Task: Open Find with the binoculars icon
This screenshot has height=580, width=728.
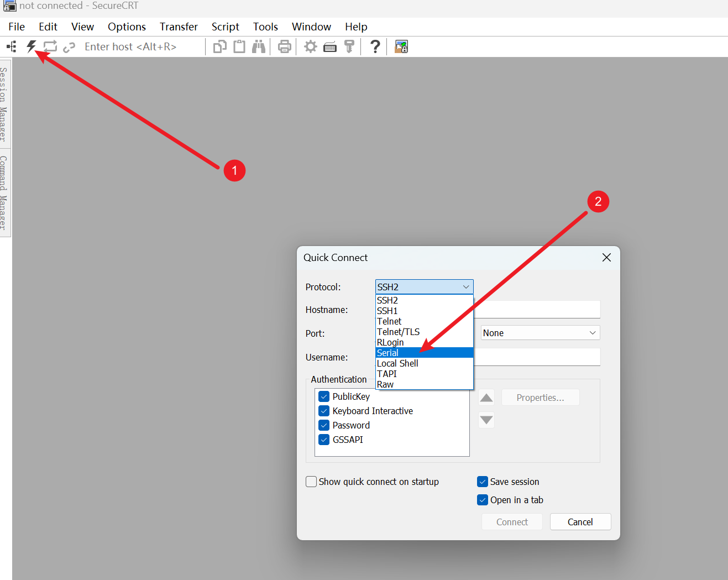Action: 259,47
